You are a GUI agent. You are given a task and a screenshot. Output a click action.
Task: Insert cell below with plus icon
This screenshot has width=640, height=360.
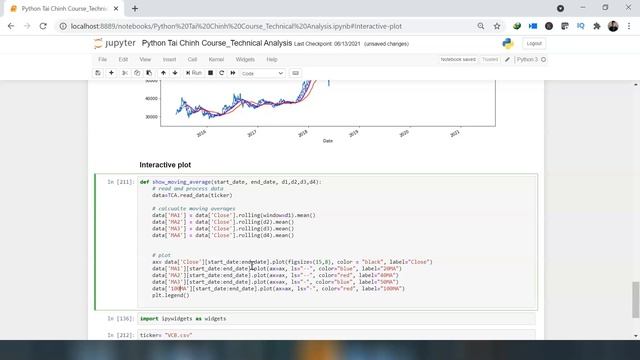click(111, 73)
